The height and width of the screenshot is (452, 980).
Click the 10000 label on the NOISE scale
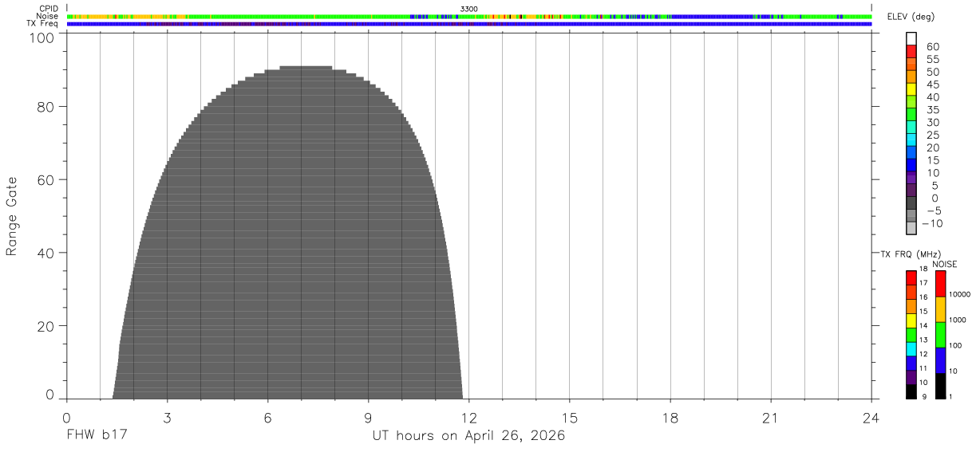(x=958, y=294)
